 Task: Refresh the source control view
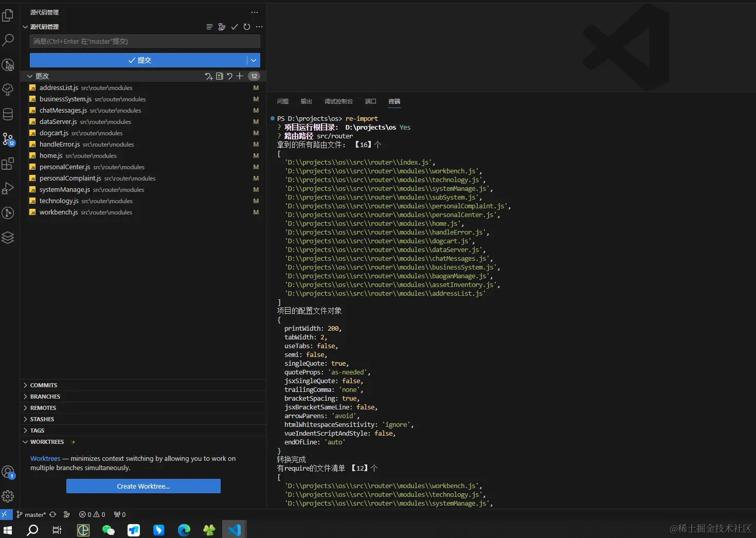tap(247, 27)
